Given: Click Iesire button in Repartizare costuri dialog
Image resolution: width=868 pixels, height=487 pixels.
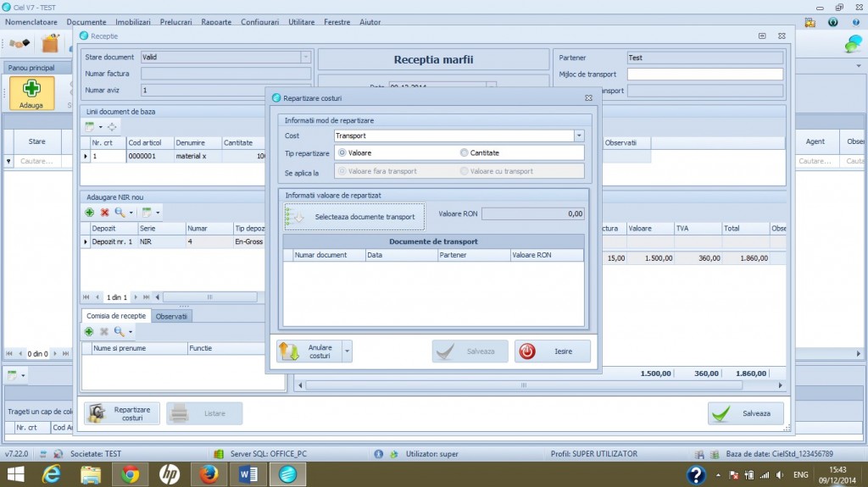Looking at the screenshot, I should click(553, 351).
